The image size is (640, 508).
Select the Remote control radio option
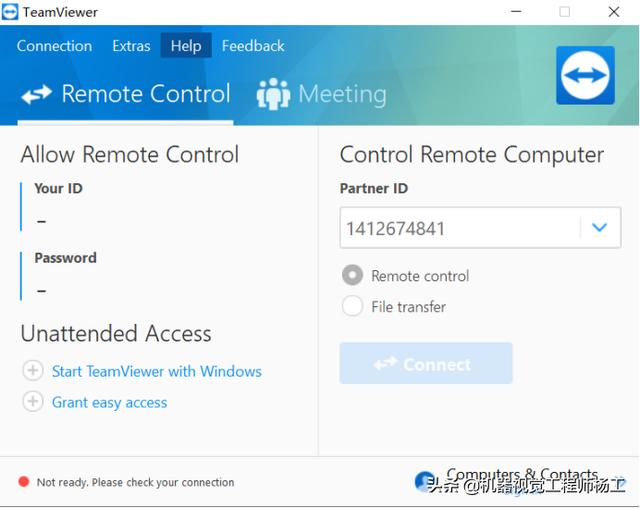point(352,275)
